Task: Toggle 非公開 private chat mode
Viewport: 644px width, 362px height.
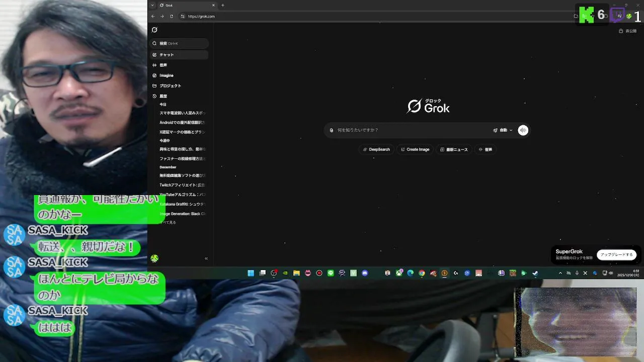Action: tap(628, 31)
